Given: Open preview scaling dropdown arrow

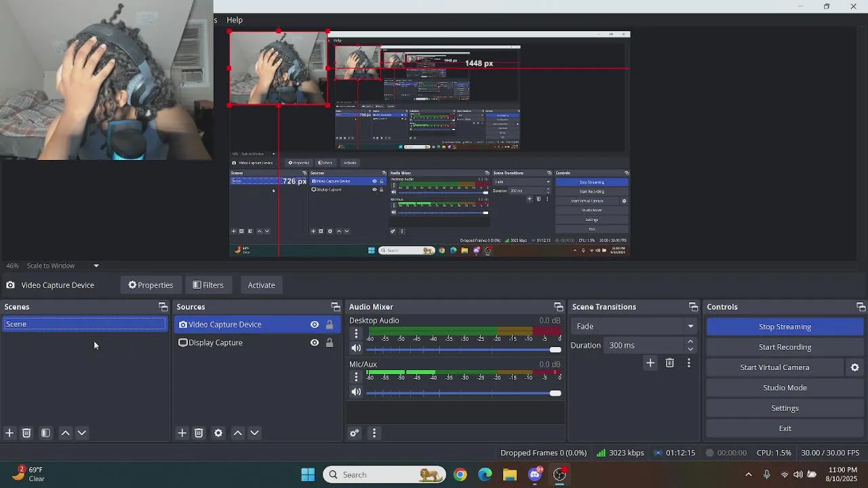Looking at the screenshot, I should 96,266.
